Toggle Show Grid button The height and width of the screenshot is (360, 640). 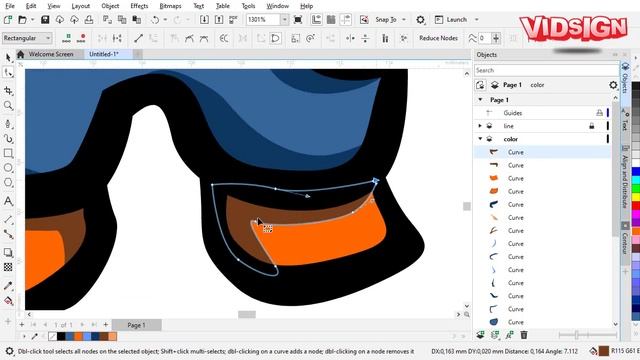point(331,20)
